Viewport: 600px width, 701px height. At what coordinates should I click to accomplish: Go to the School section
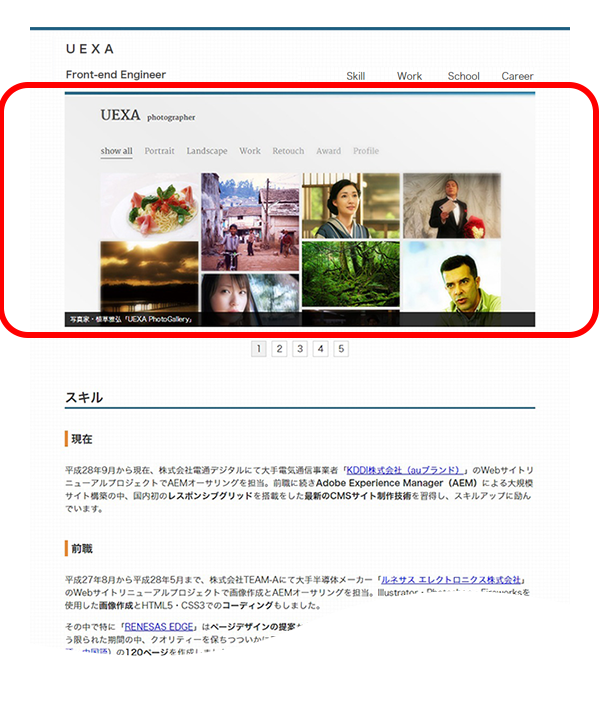(x=463, y=76)
